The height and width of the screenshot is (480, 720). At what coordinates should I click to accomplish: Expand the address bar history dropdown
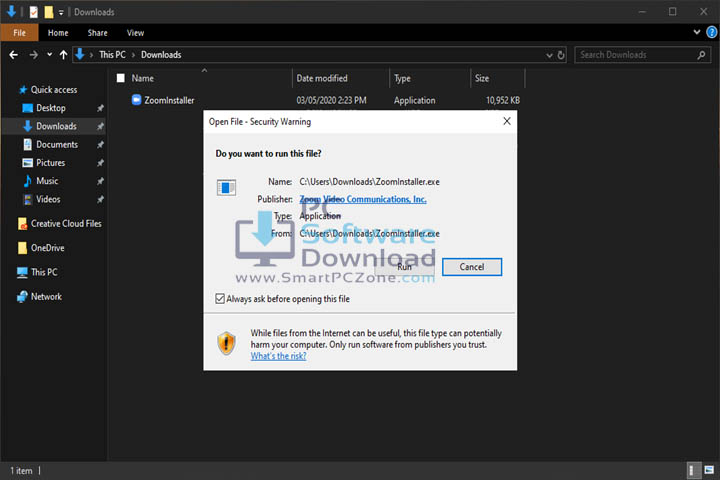(549, 55)
